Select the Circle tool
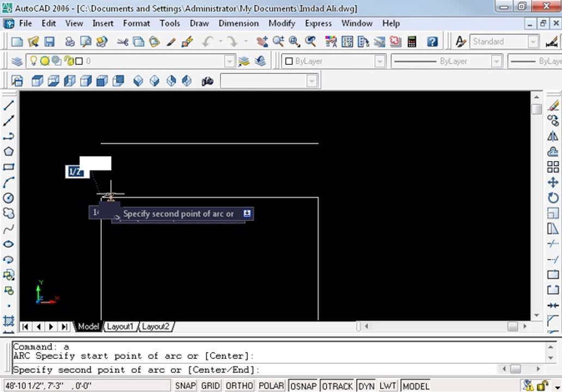 pos(9,198)
